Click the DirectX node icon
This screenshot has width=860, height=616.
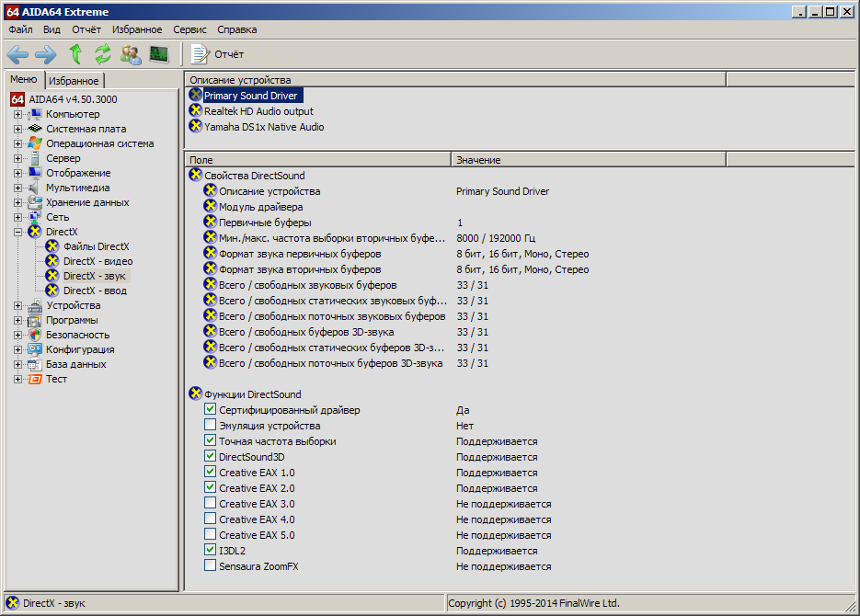(x=35, y=232)
